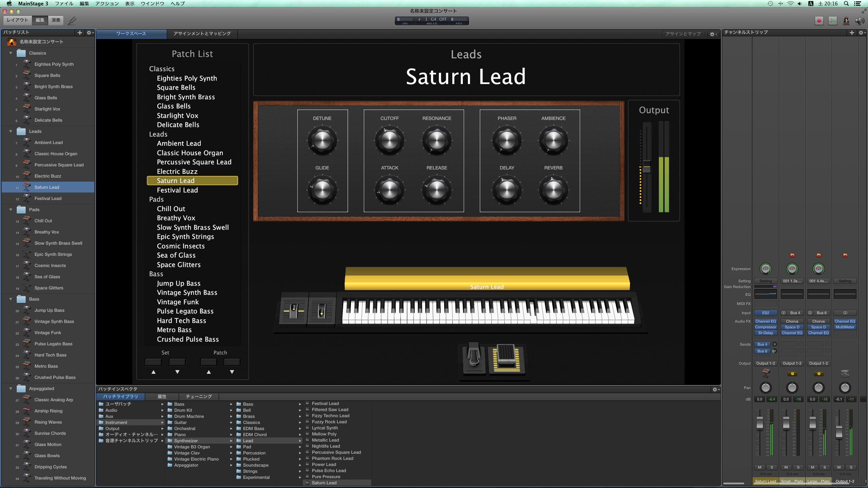Adjust the REVERB knob in effects panel
The height and width of the screenshot is (488, 868).
point(553,189)
